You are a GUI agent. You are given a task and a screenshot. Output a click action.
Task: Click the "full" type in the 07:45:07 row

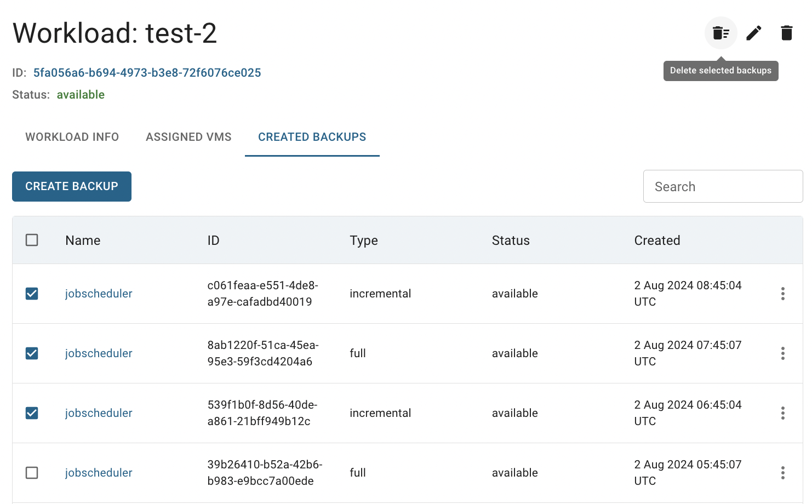point(358,353)
